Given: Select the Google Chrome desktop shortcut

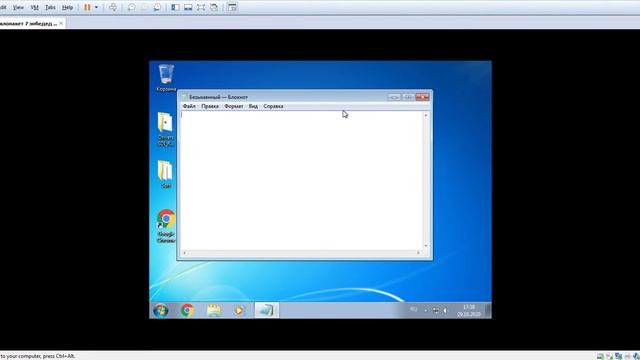Looking at the screenshot, I should [166, 226].
